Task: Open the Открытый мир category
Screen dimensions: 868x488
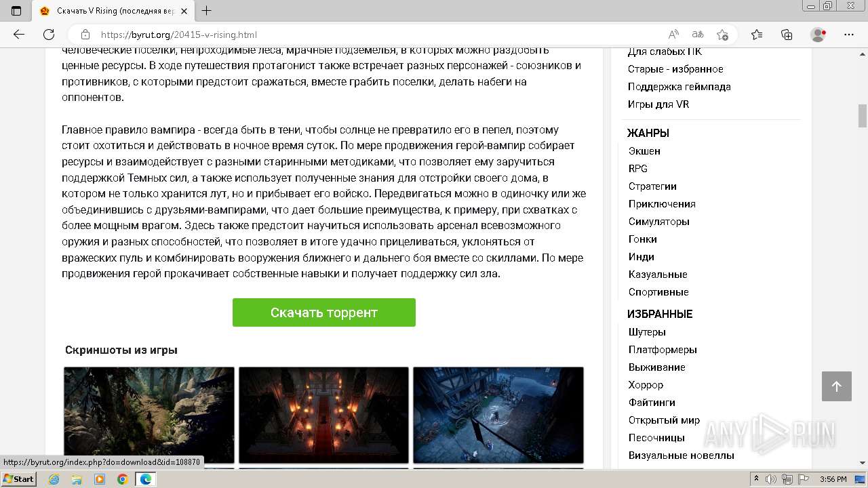Action: pos(664,420)
